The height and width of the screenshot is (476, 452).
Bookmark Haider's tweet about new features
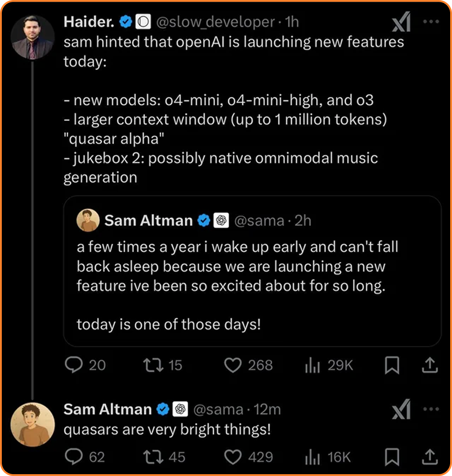coord(393,366)
